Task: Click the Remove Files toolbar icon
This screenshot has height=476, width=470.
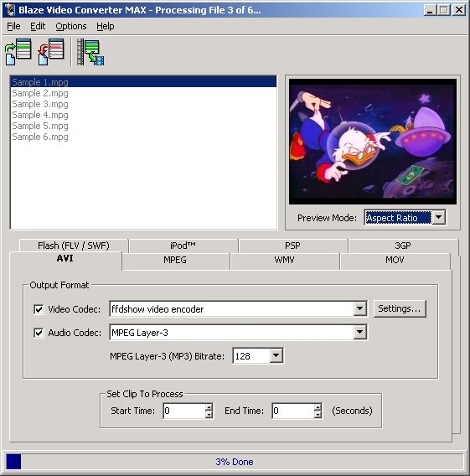Action: tap(51, 52)
